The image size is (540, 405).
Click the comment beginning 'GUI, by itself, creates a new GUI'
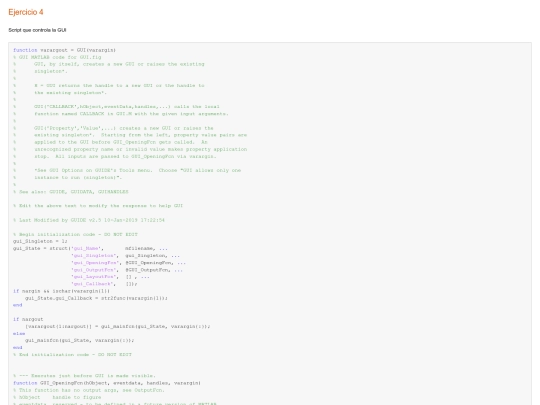(x=119, y=64)
